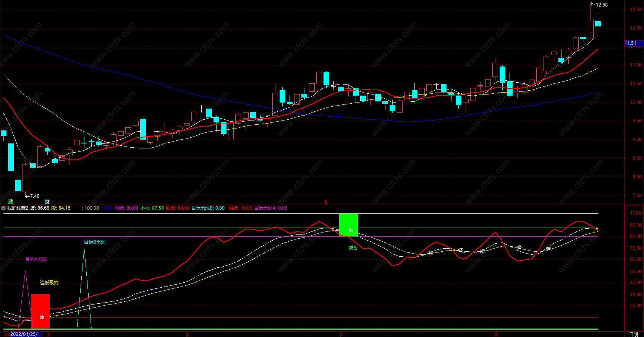The height and width of the screenshot is (337, 644).
Task: Click the 12.68 high price label
Action: coord(602,5)
